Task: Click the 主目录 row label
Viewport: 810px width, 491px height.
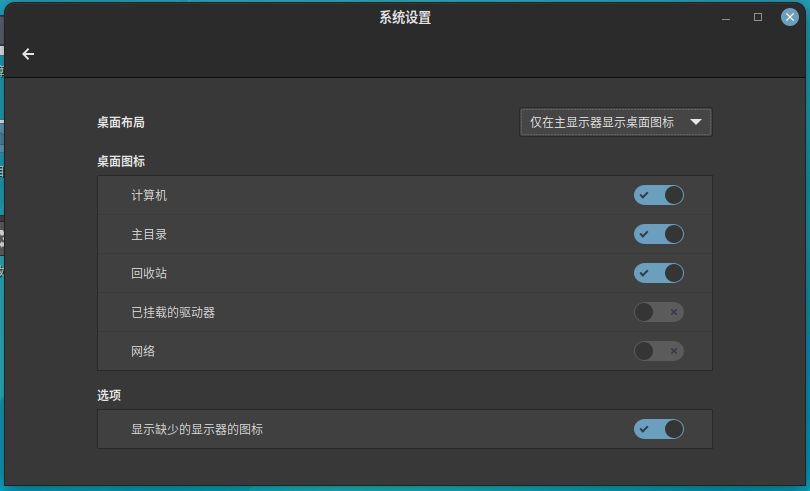Action: pos(149,234)
